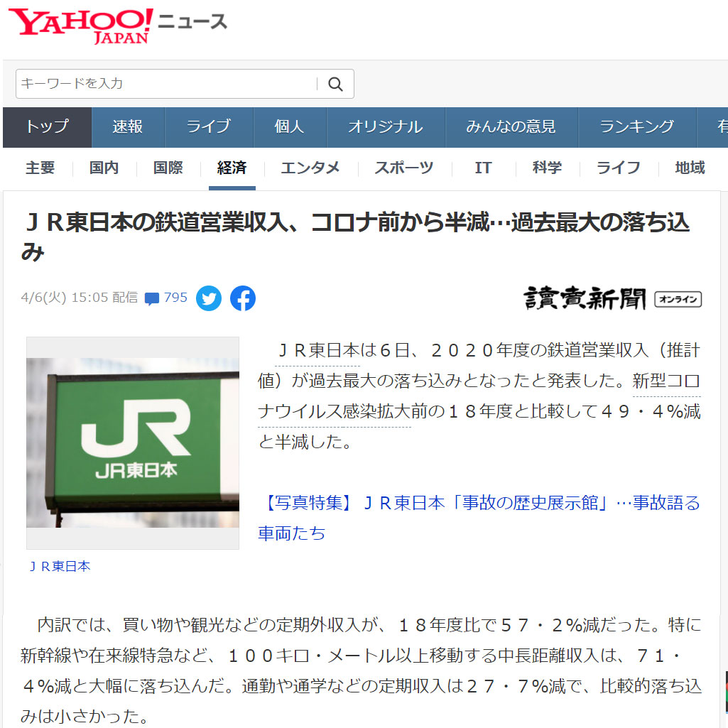
Task: Open the 速報 tab
Action: click(x=128, y=126)
